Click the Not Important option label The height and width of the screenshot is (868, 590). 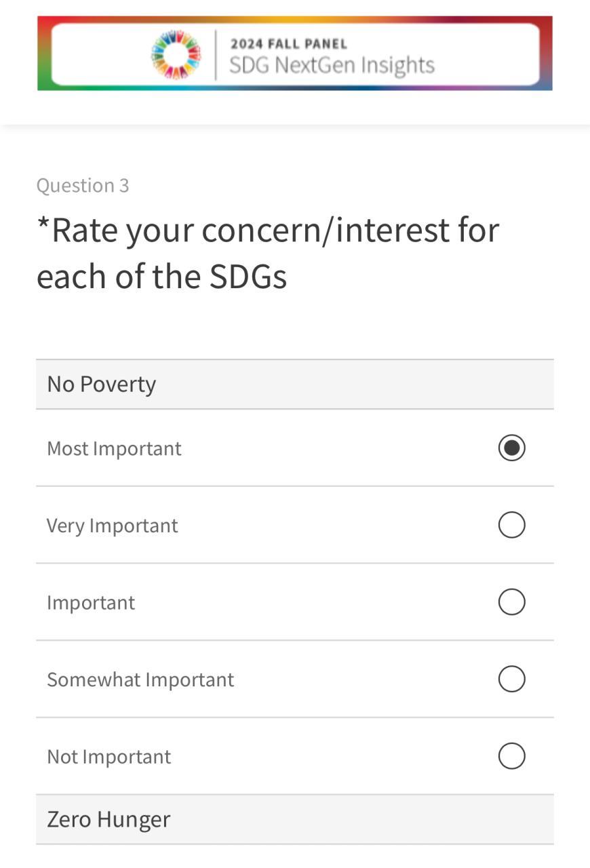click(x=109, y=757)
